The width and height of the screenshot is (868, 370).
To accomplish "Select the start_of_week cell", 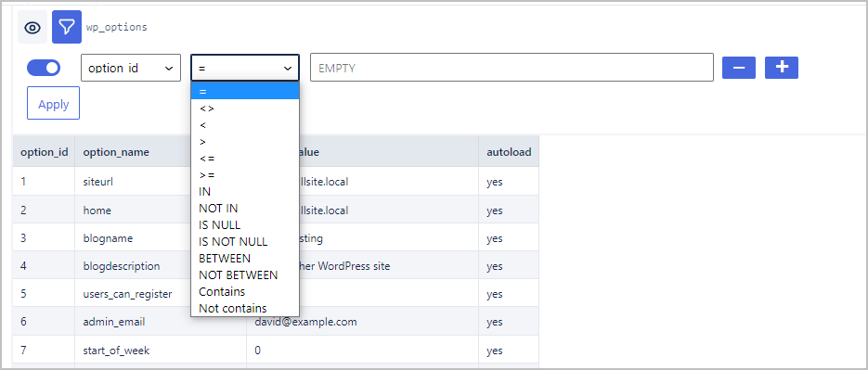I will tap(161, 351).
